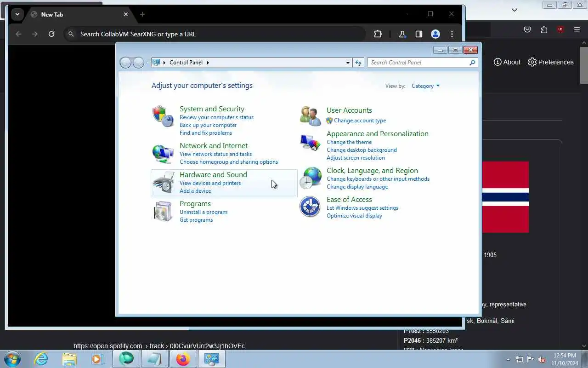Expand arrow after Control Panel breadcrumb
Image resolution: width=588 pixels, height=368 pixels.
[x=208, y=63]
